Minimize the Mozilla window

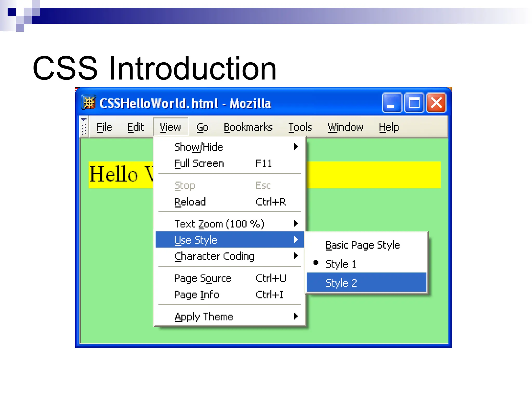point(392,103)
